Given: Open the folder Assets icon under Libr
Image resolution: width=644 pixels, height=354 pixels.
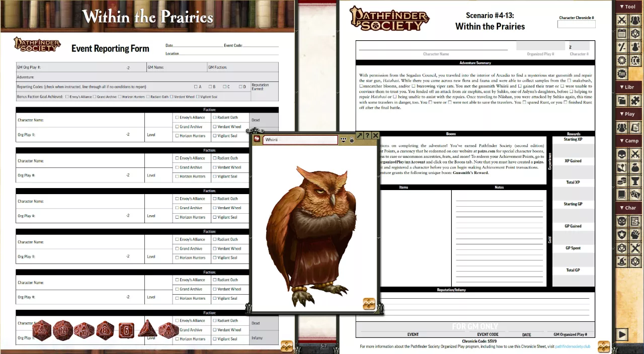Looking at the screenshot, I should pyautogui.click(x=622, y=101).
